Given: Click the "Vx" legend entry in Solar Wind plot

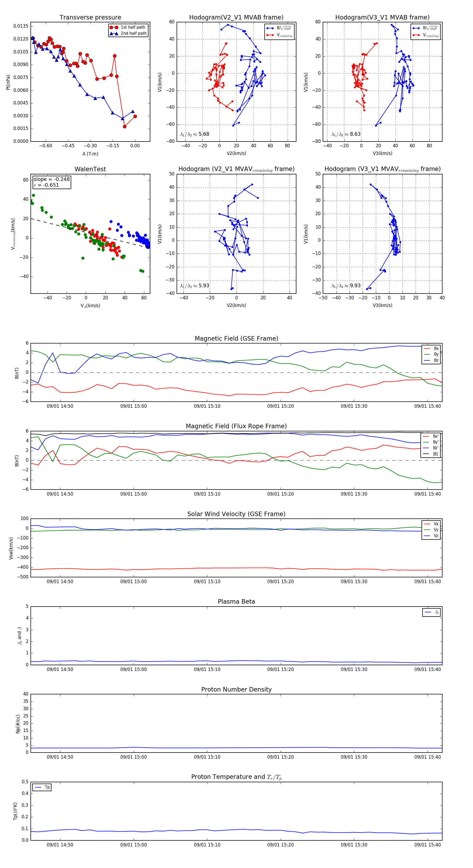Looking at the screenshot, I should [431, 524].
